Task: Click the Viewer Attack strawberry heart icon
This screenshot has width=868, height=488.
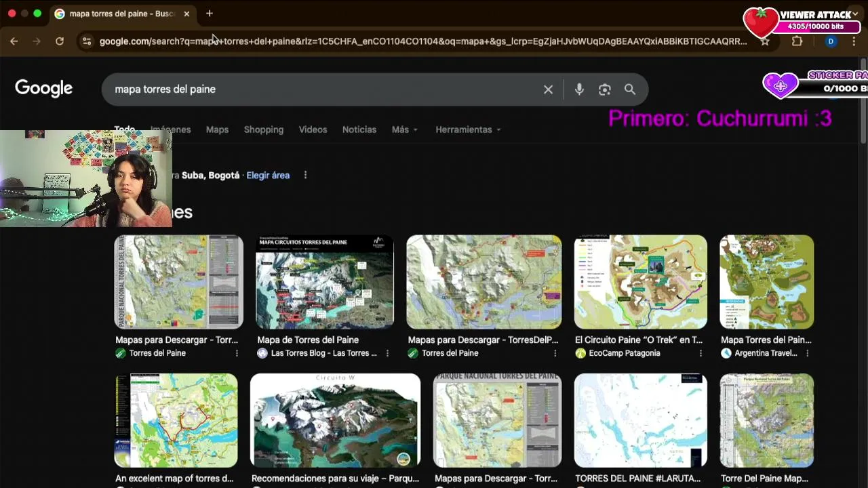Action: pyautogui.click(x=760, y=22)
